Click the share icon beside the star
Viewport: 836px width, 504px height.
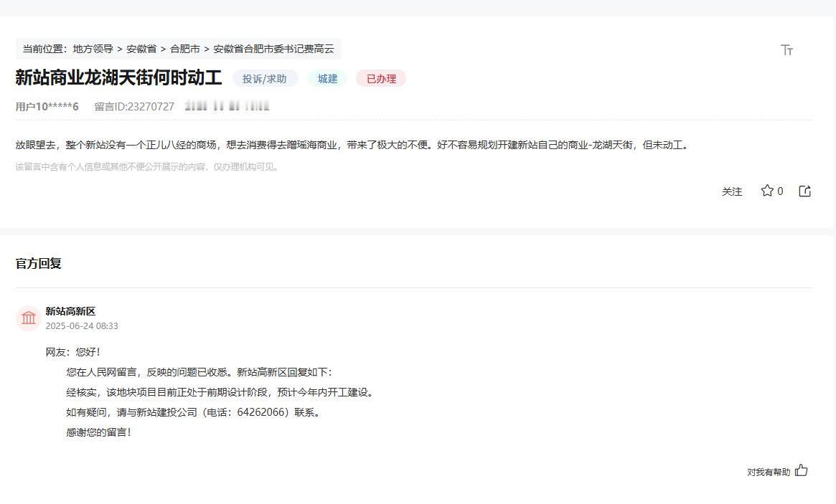tap(804, 191)
